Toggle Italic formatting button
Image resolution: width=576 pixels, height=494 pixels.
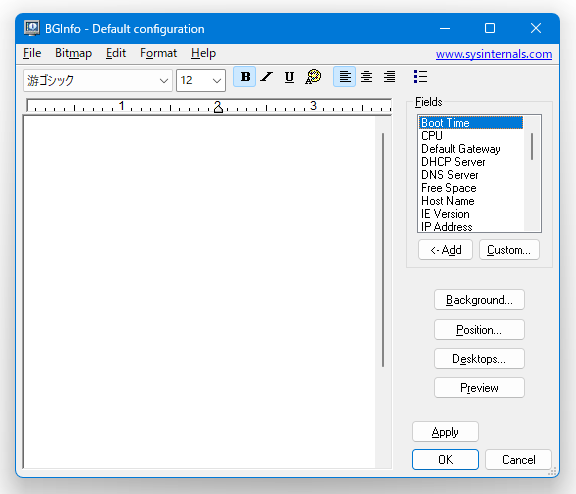(x=267, y=77)
